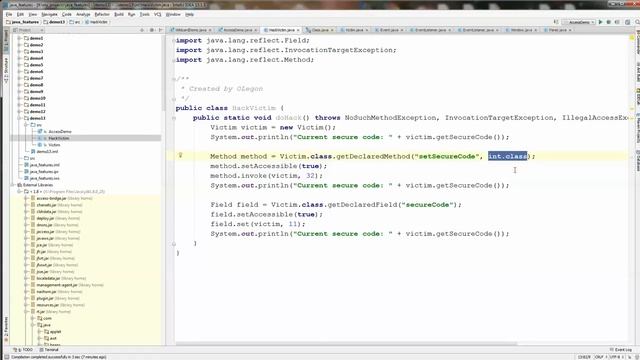Click the Project panel vertical scrollbar
Image resolution: width=640 pixels, height=360 pixels.
pyautogui.click(x=163, y=73)
